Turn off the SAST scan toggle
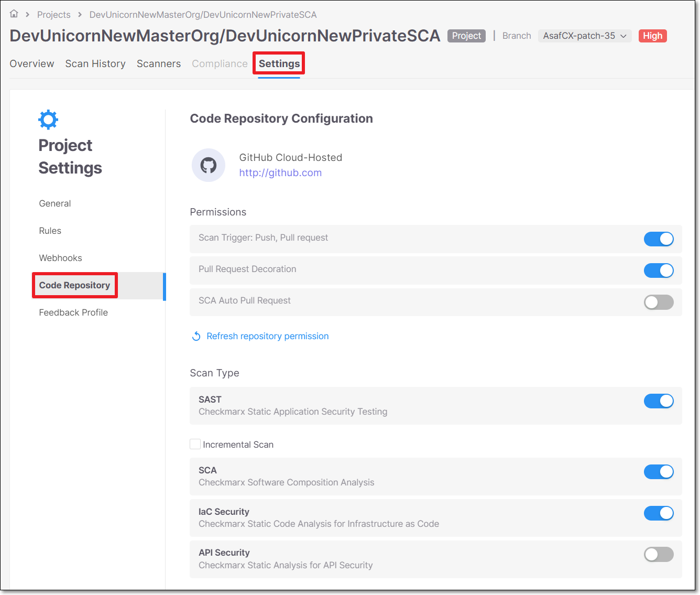The image size is (700, 595). point(659,401)
